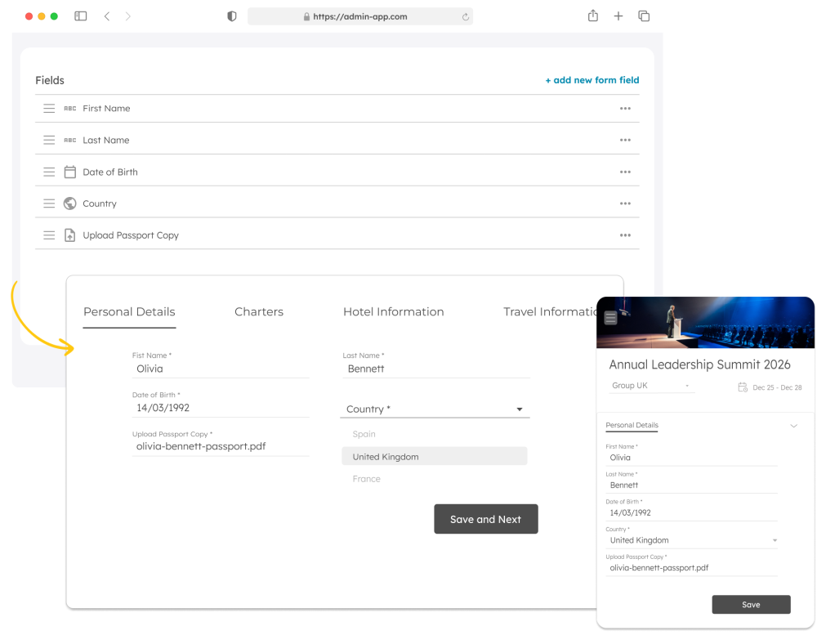Click the privacy shield icon beside address bar
Image resolution: width=817 pixels, height=644 pixels.
tap(232, 16)
